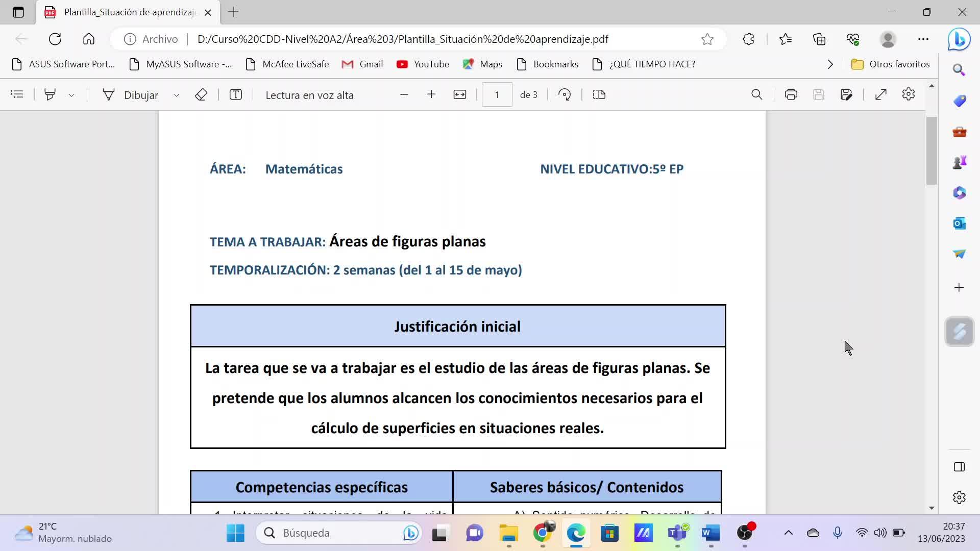This screenshot has width=980, height=551.
Task: Open the PDF table of contents icon
Action: (17, 94)
